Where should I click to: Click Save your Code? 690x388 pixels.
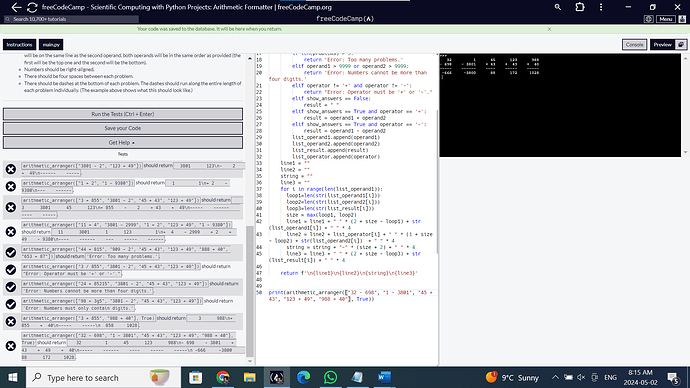[123, 128]
